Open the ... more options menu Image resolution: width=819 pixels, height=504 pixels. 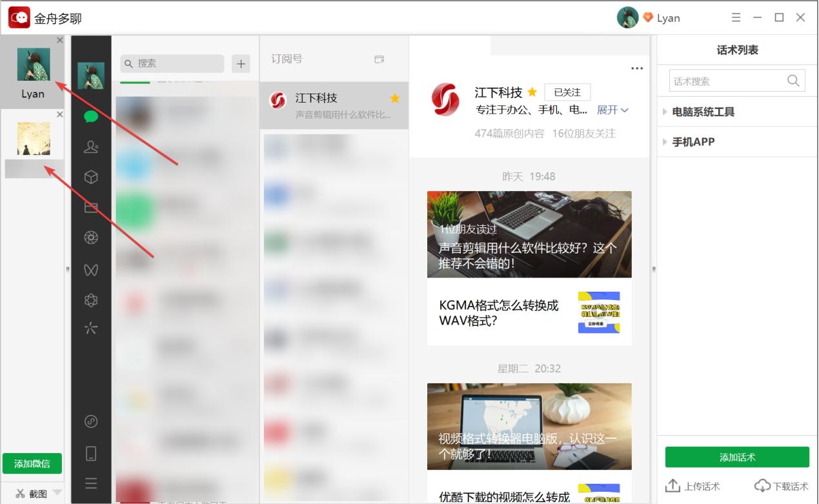637,68
